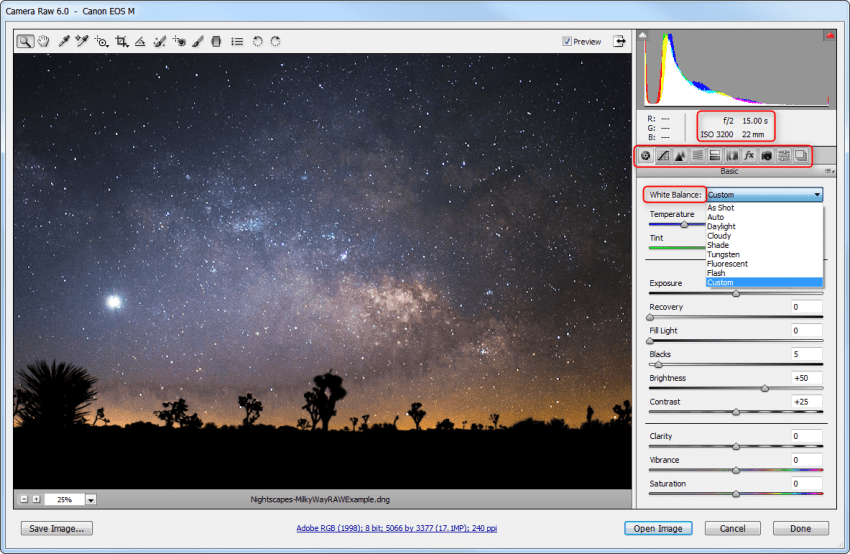850x554 pixels.
Task: Open the Detail panel tab
Action: pos(680,156)
